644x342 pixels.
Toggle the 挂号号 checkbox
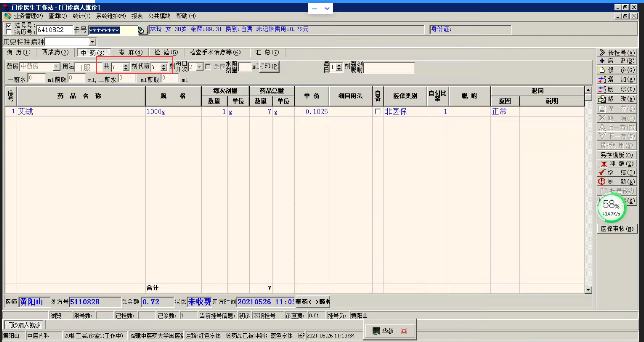pos(9,26)
